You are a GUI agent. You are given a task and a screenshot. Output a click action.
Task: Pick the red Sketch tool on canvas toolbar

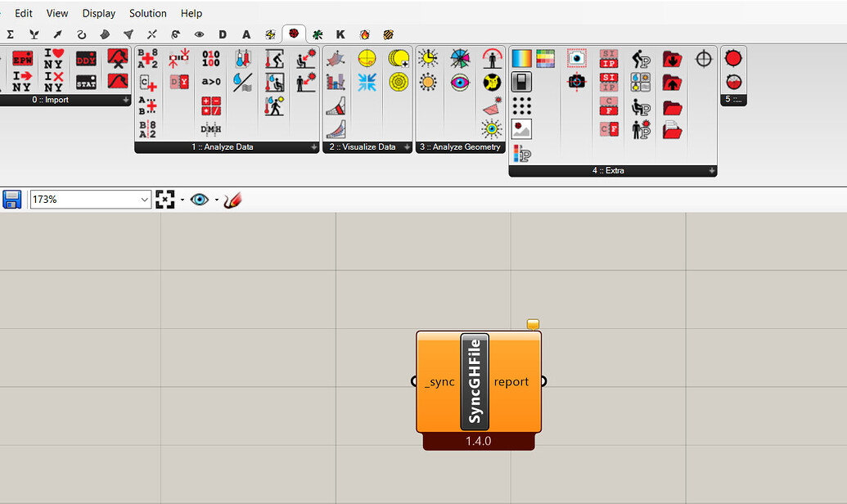tap(232, 199)
